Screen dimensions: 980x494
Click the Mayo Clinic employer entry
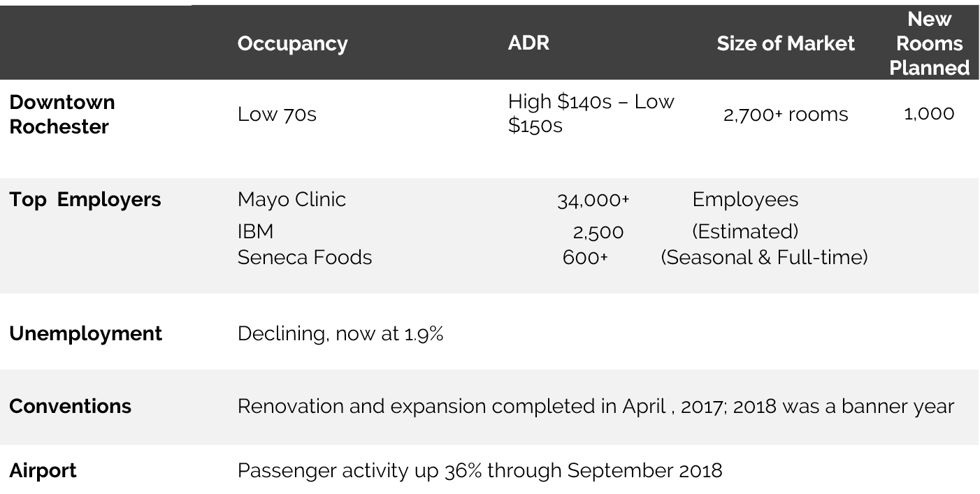coord(291,200)
